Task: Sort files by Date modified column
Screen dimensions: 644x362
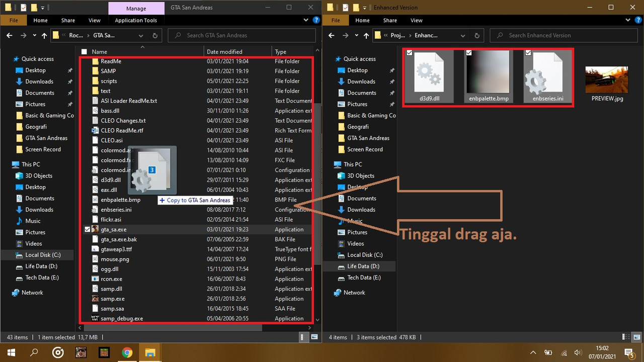Action: tap(237, 52)
